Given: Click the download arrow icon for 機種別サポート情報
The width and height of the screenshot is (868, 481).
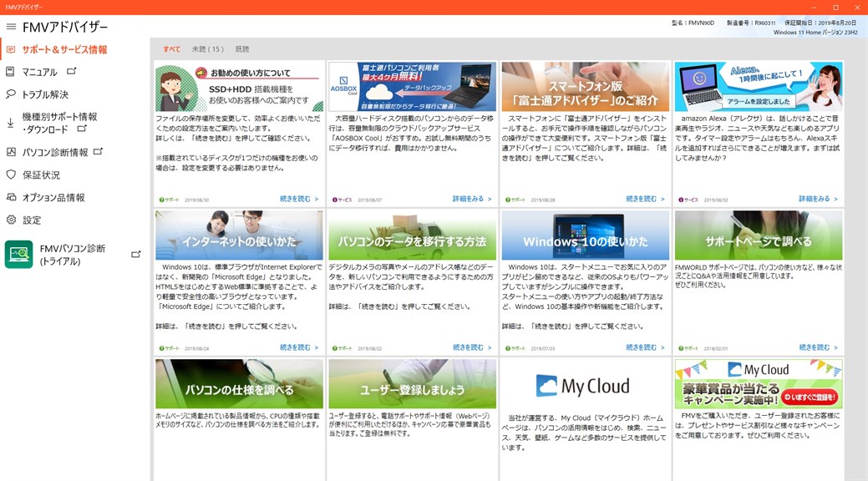Looking at the screenshot, I should point(10,123).
